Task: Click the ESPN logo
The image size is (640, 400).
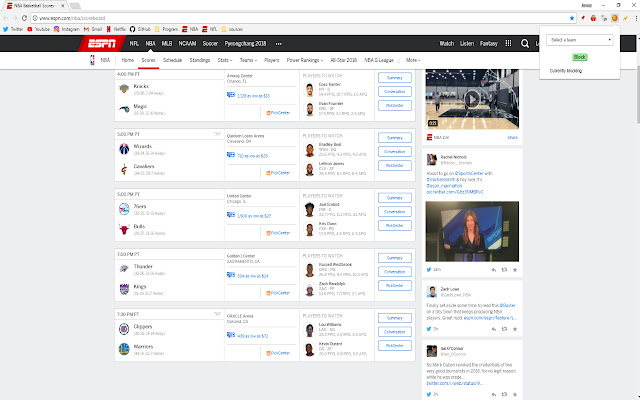Action: pyautogui.click(x=102, y=44)
